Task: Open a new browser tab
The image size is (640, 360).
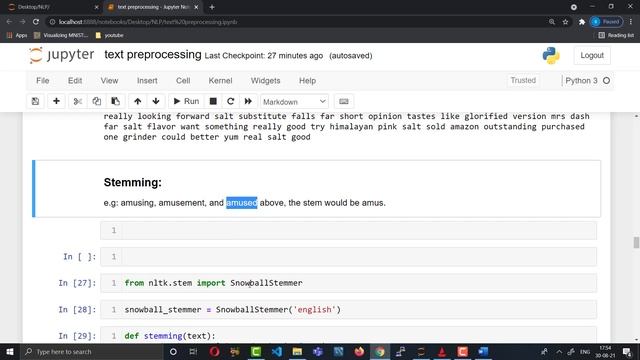Action: (212, 7)
